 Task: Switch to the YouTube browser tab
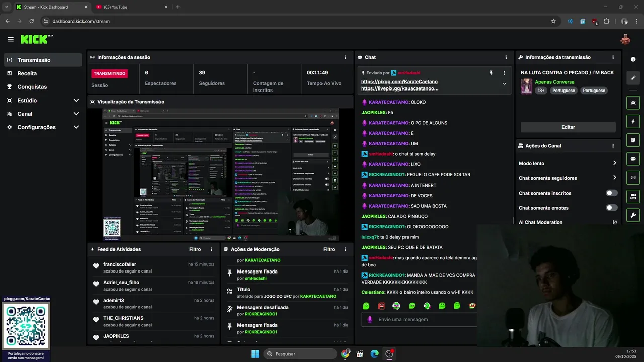[x=132, y=7]
